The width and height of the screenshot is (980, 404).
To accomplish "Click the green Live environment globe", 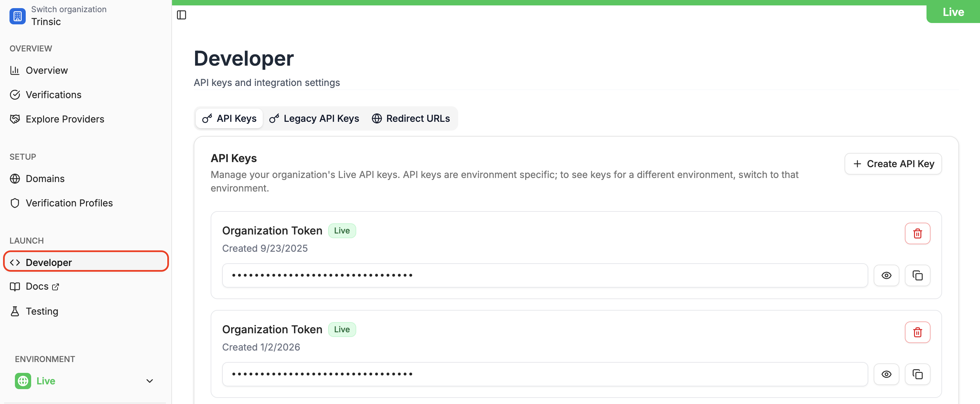I will 23,381.
